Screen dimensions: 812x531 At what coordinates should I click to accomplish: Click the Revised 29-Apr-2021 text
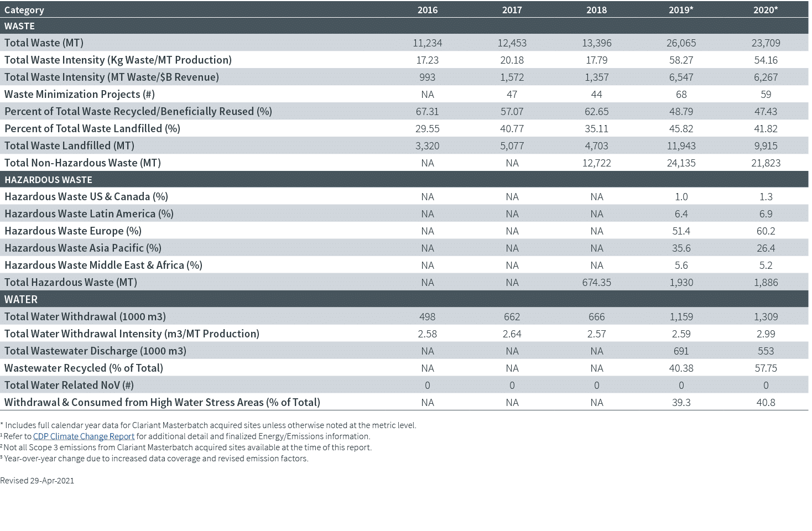pyautogui.click(x=37, y=480)
